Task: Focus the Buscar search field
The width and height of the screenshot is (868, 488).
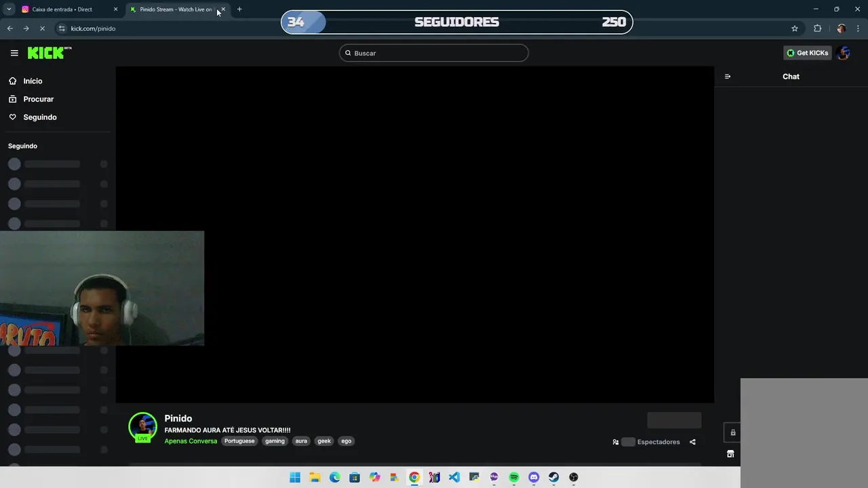Action: (x=434, y=53)
